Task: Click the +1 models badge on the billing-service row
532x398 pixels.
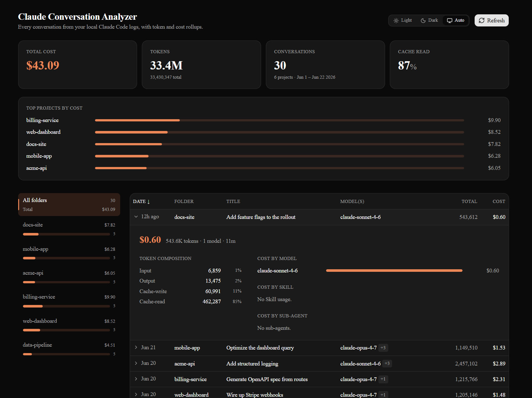Action: click(x=383, y=379)
